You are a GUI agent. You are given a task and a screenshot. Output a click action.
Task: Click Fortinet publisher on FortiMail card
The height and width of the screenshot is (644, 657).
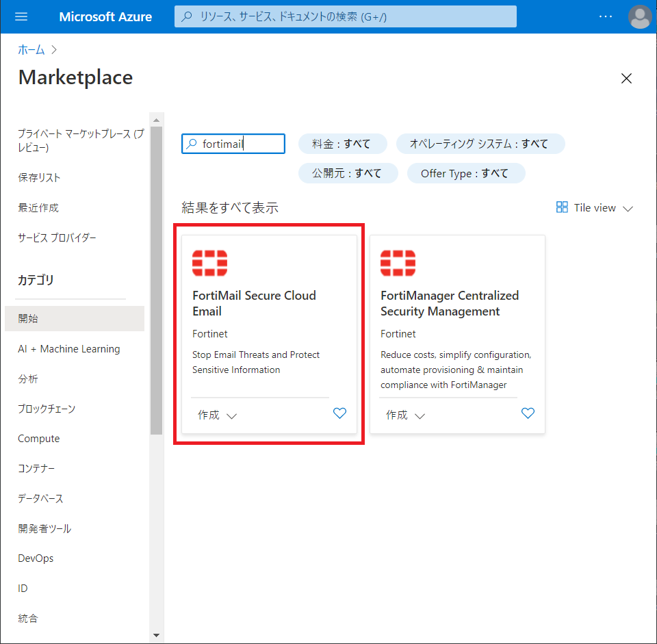[x=210, y=334]
